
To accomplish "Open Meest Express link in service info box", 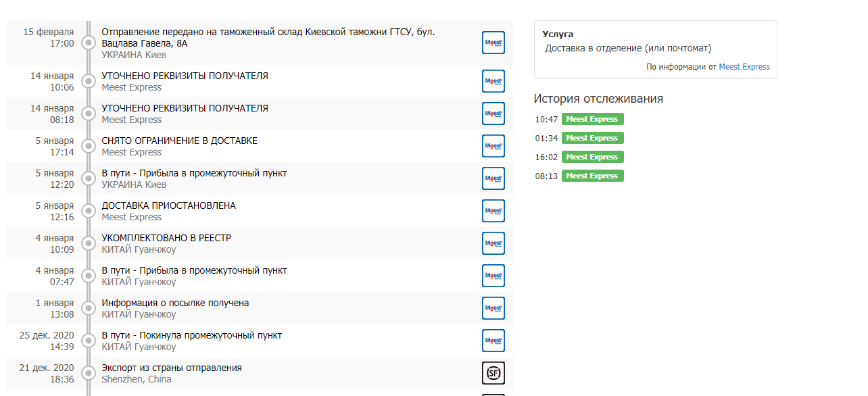I will coord(744,67).
